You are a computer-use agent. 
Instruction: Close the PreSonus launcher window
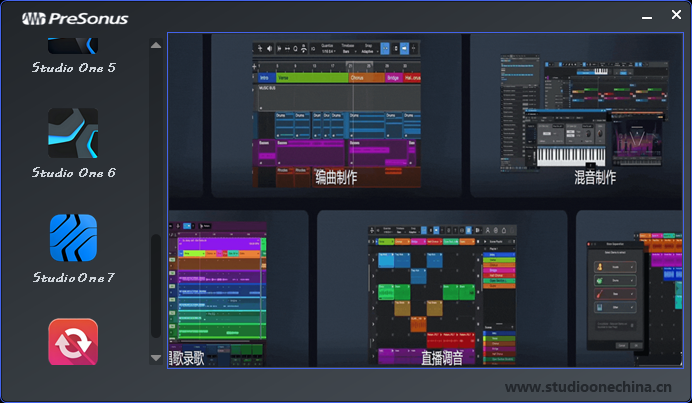click(676, 15)
